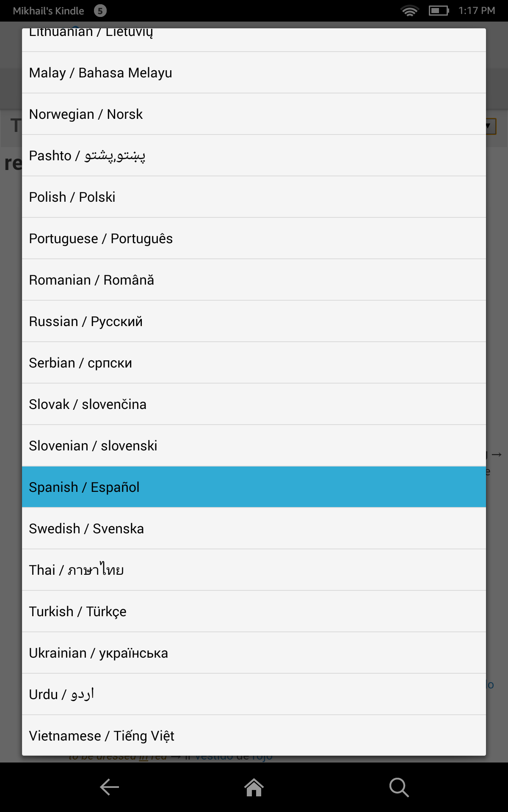
Task: Select Polish / Polski
Action: (x=254, y=197)
